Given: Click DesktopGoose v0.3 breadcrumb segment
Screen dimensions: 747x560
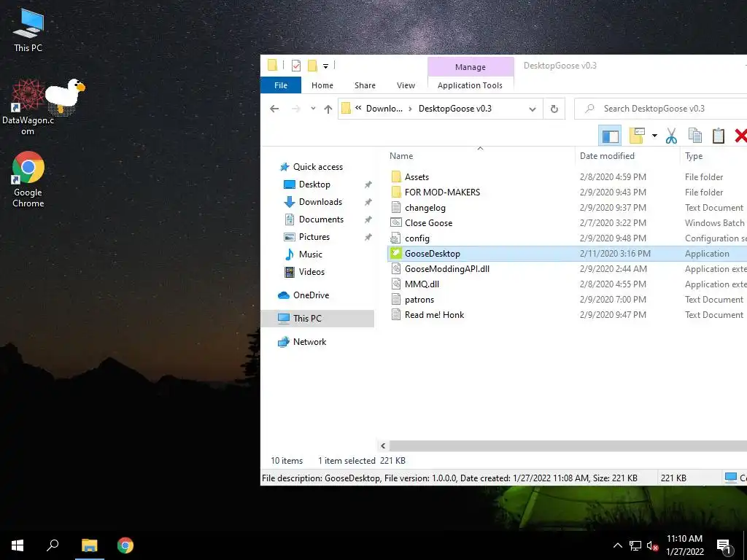Looking at the screenshot, I should tap(455, 109).
